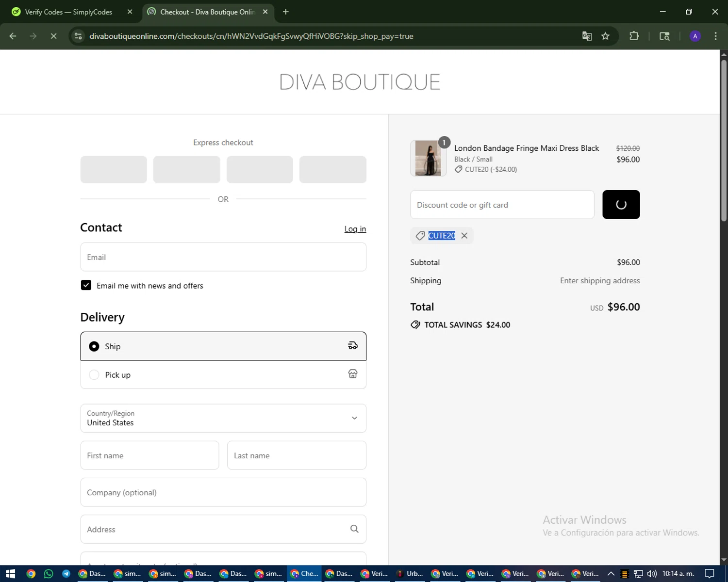Uncheck Email me with news and offers
Screen dimensions: 728x582
click(x=86, y=285)
